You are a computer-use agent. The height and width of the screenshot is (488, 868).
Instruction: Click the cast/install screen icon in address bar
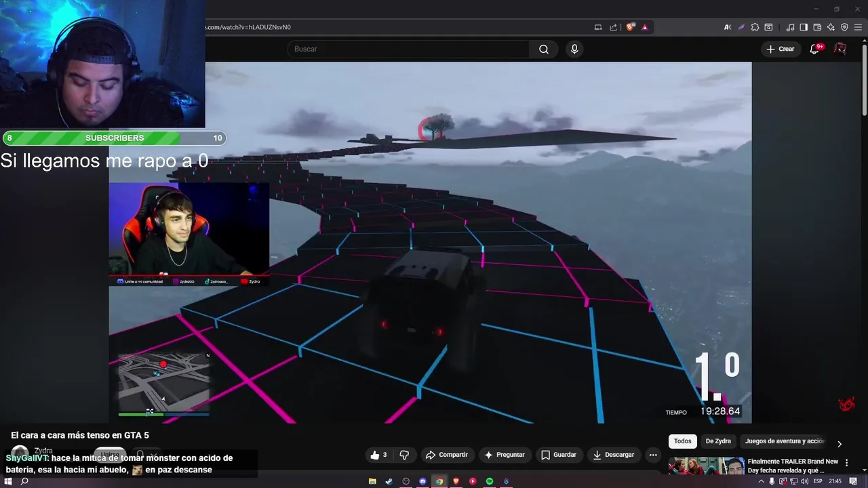598,27
